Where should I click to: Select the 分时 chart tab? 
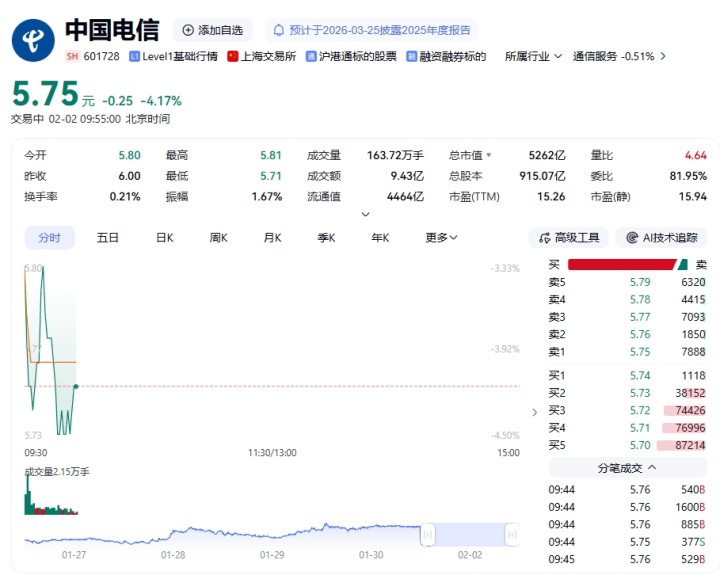50,238
